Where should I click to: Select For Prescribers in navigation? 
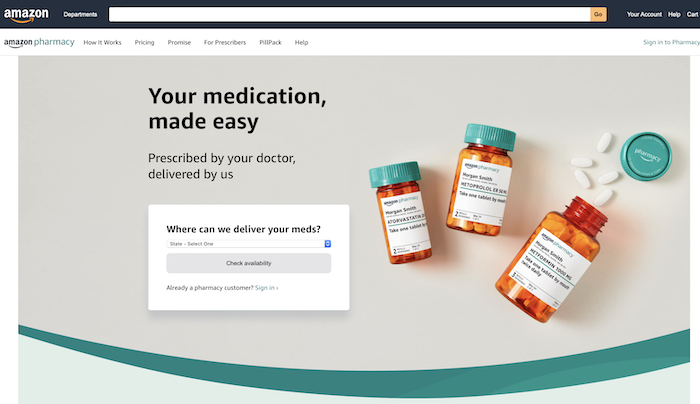click(225, 42)
